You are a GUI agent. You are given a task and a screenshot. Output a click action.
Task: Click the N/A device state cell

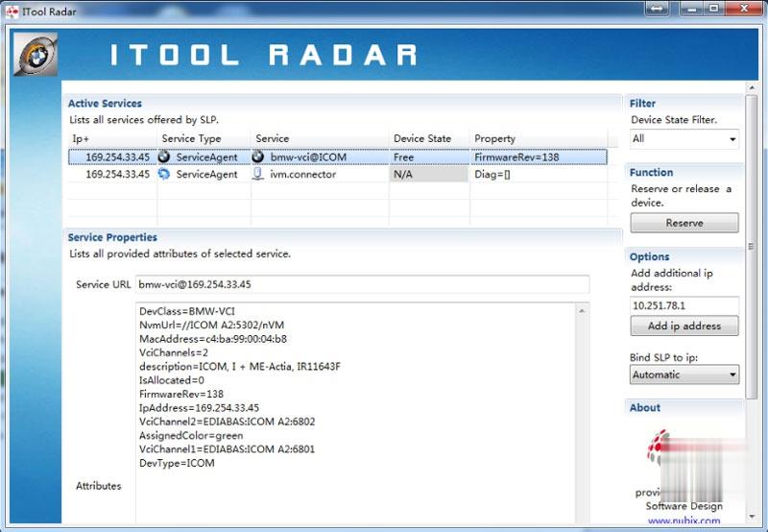pos(429,174)
